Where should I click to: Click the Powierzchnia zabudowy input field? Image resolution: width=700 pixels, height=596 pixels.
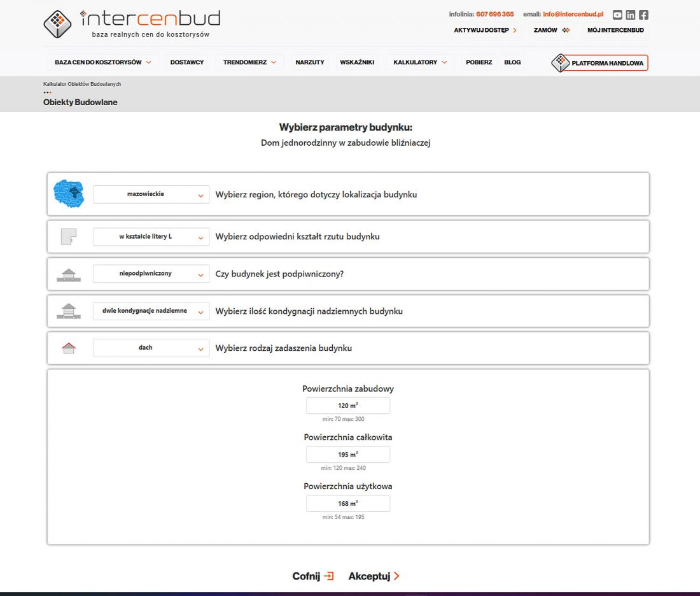coord(347,406)
